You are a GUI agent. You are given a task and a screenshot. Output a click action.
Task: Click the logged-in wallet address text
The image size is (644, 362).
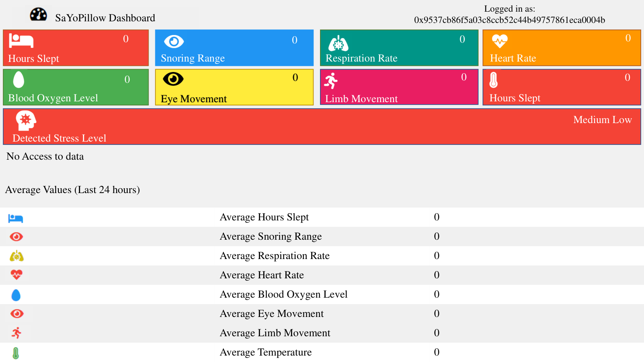510,20
